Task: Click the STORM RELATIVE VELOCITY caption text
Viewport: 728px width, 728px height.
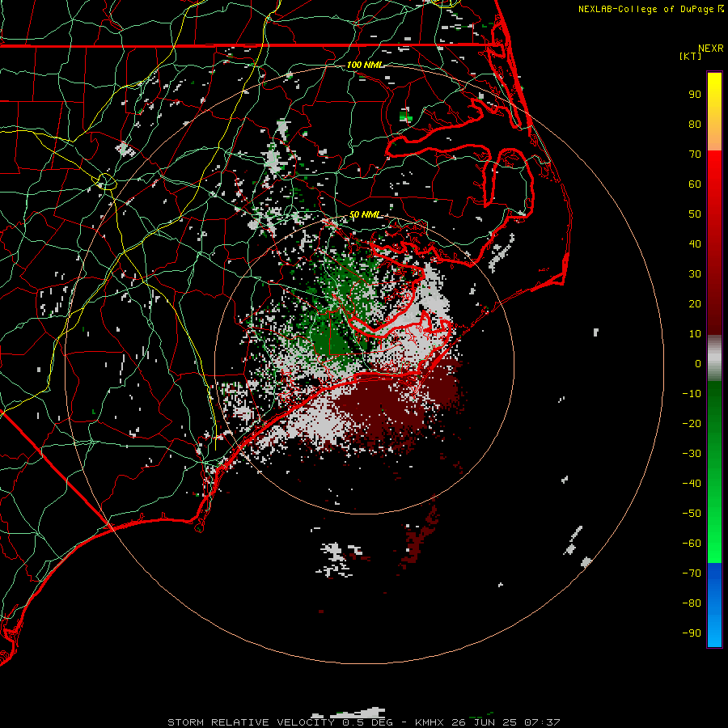Action: [x=251, y=722]
